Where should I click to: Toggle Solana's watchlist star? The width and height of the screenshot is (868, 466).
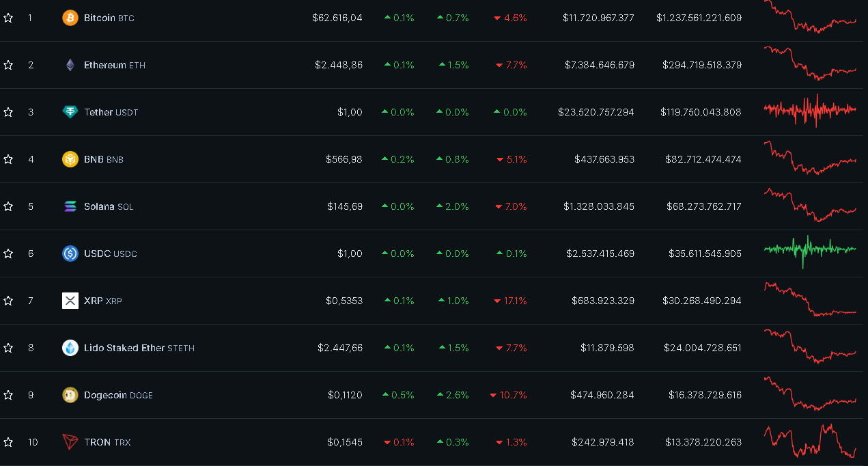click(8, 206)
